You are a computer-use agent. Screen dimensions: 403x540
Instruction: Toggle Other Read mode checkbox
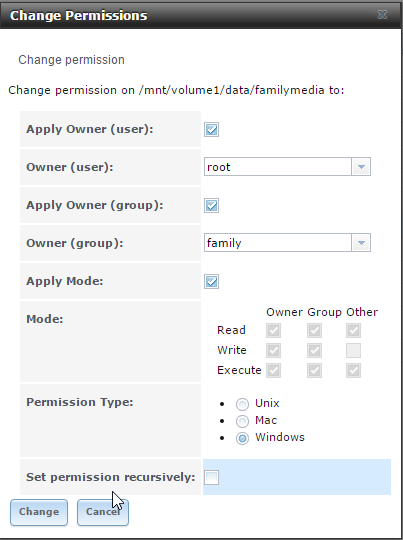pyautogui.click(x=353, y=330)
